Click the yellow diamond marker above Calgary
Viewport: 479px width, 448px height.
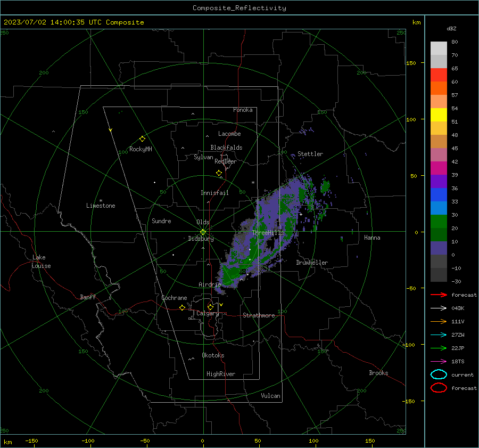click(210, 307)
